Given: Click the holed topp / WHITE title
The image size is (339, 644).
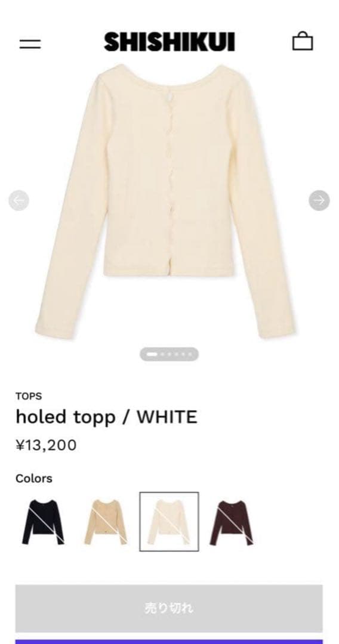Looking at the screenshot, I should tap(106, 417).
